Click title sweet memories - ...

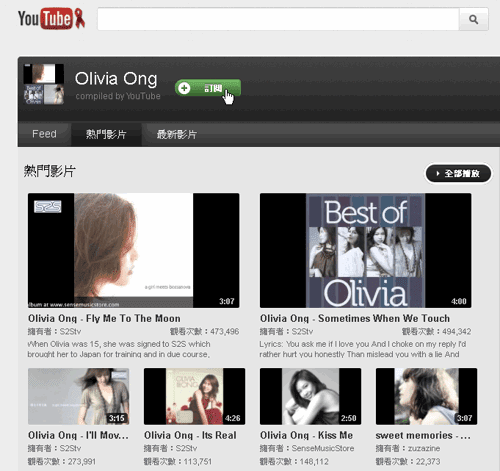point(423,435)
